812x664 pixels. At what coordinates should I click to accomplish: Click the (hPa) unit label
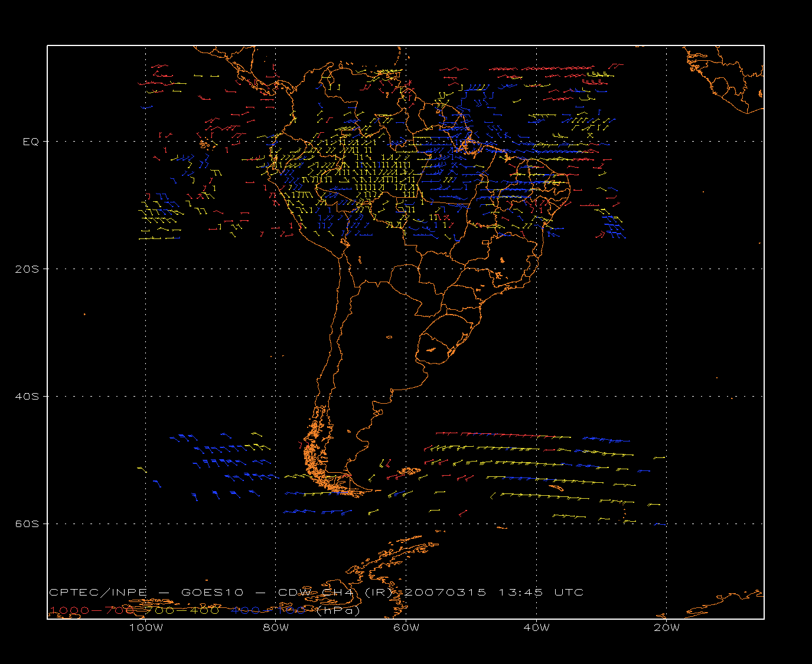[x=338, y=610]
